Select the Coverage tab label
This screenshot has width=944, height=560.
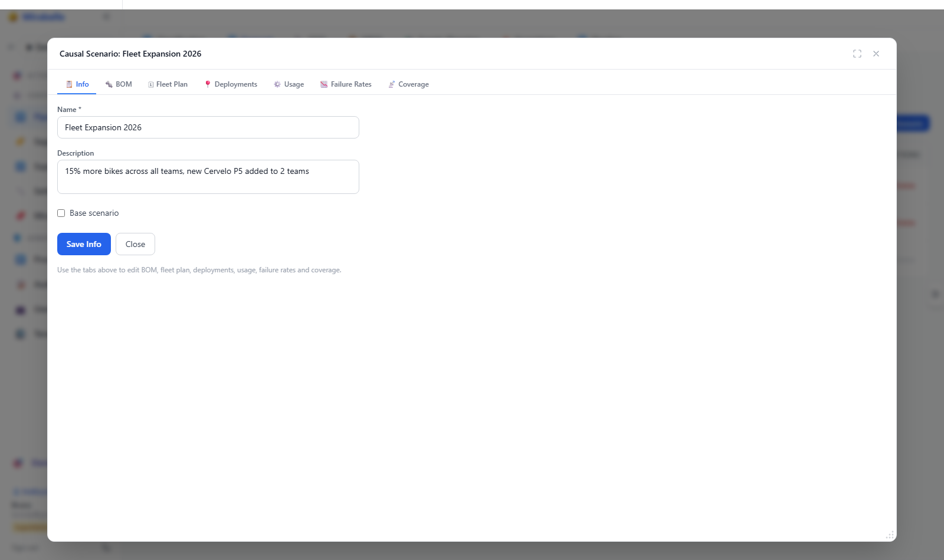click(414, 84)
